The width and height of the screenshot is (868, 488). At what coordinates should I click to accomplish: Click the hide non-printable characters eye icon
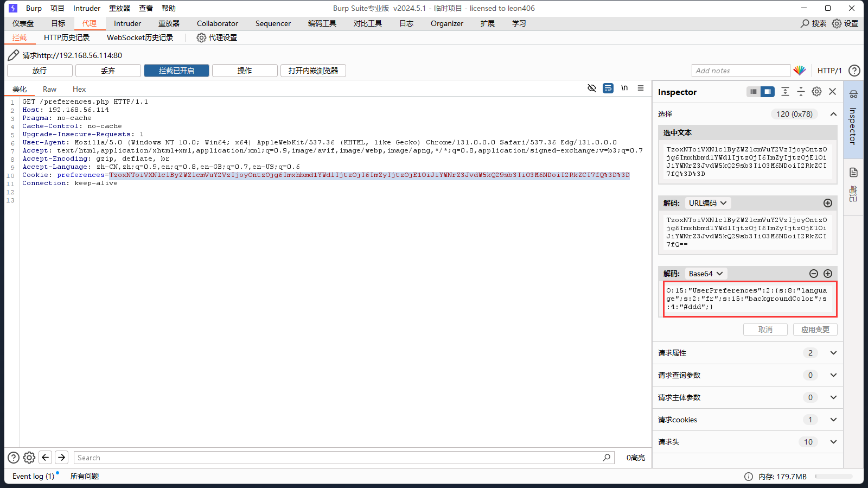point(592,88)
